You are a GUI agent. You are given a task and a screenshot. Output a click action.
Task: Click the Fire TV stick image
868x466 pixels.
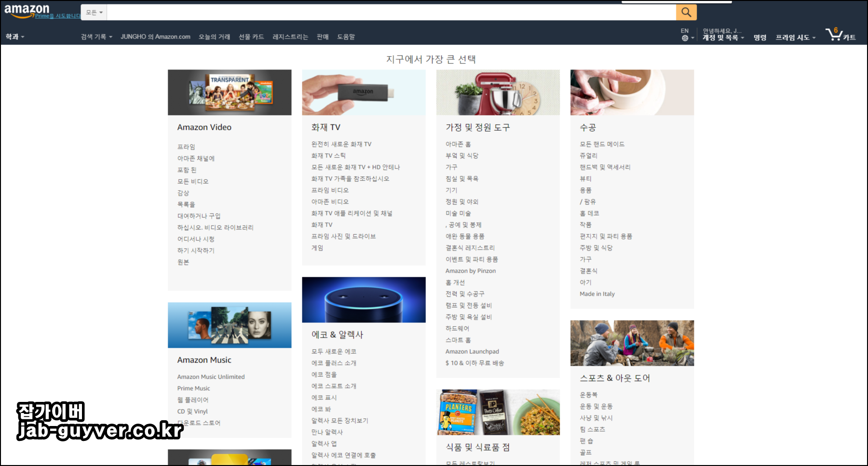point(364,92)
